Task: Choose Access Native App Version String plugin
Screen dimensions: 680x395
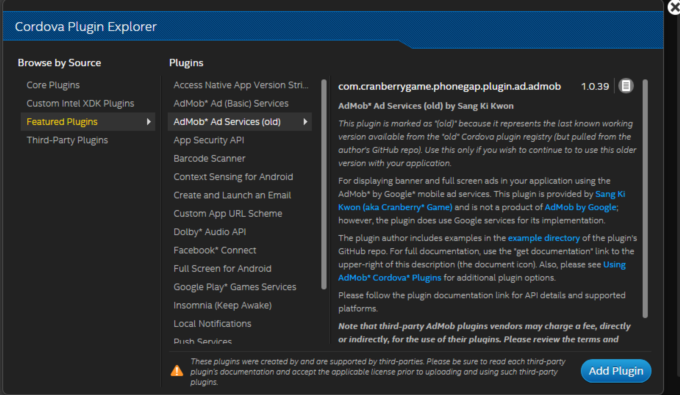Action: coord(241,85)
